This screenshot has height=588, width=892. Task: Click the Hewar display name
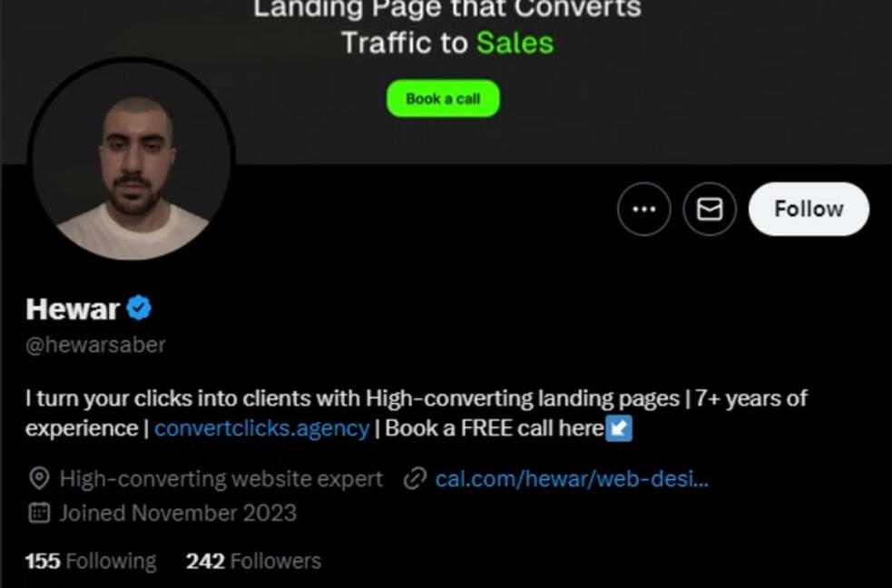(x=73, y=309)
